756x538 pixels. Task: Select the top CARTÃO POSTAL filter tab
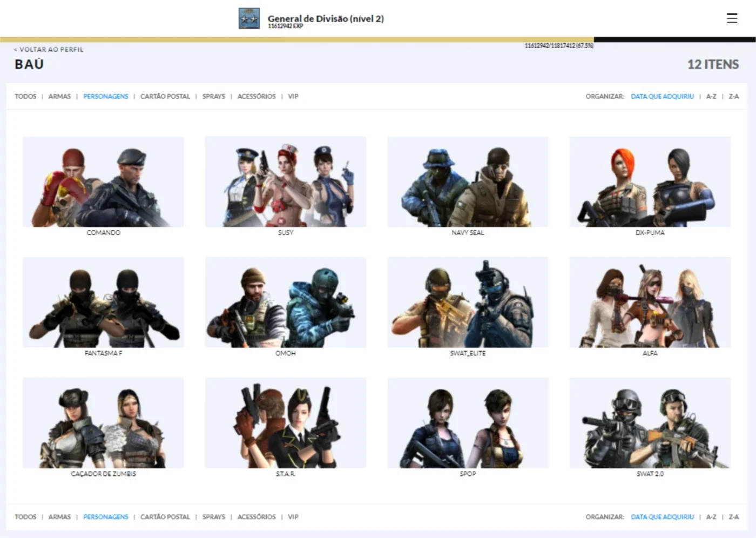pos(165,96)
